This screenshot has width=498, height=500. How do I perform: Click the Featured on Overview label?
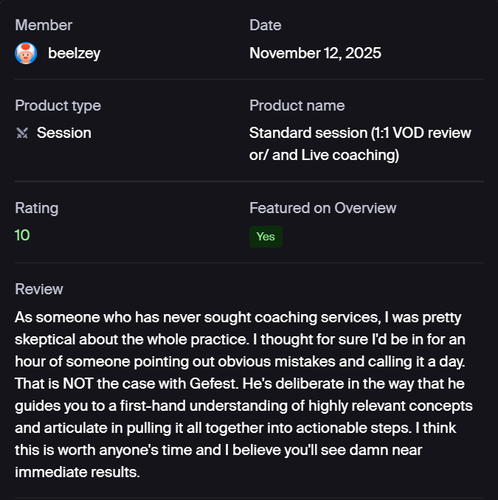pyautogui.click(x=323, y=208)
